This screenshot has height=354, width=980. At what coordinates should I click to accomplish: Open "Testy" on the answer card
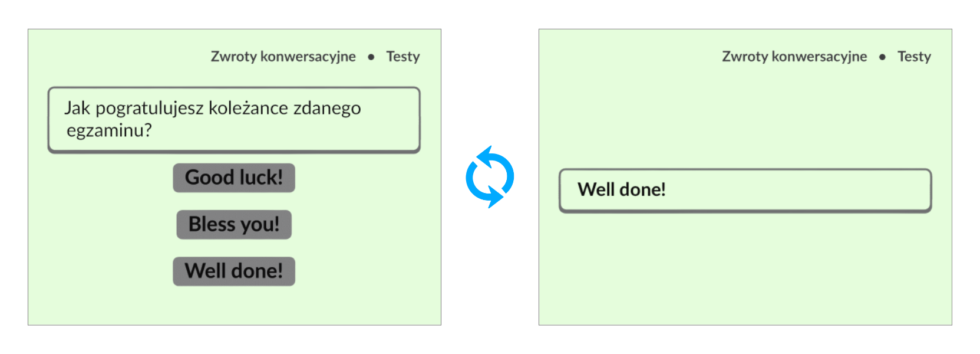coord(914,57)
